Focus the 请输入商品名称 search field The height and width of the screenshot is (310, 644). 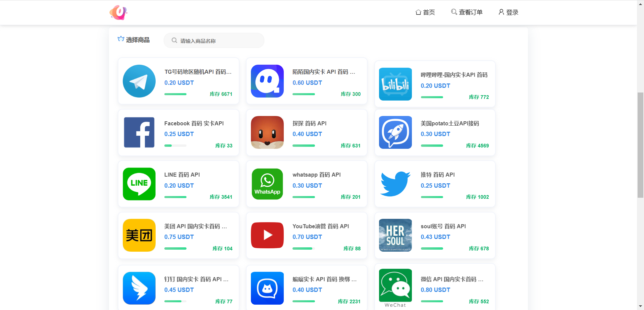coord(214,41)
